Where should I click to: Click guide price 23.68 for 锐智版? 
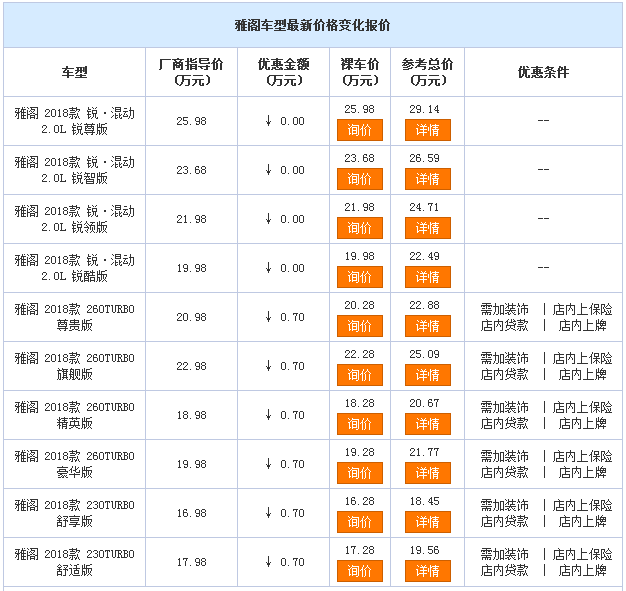[192, 170]
